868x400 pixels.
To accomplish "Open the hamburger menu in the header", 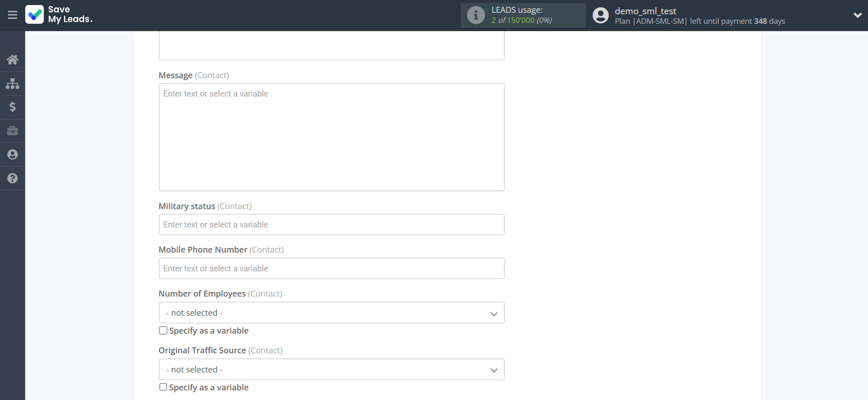I will coord(12,15).
